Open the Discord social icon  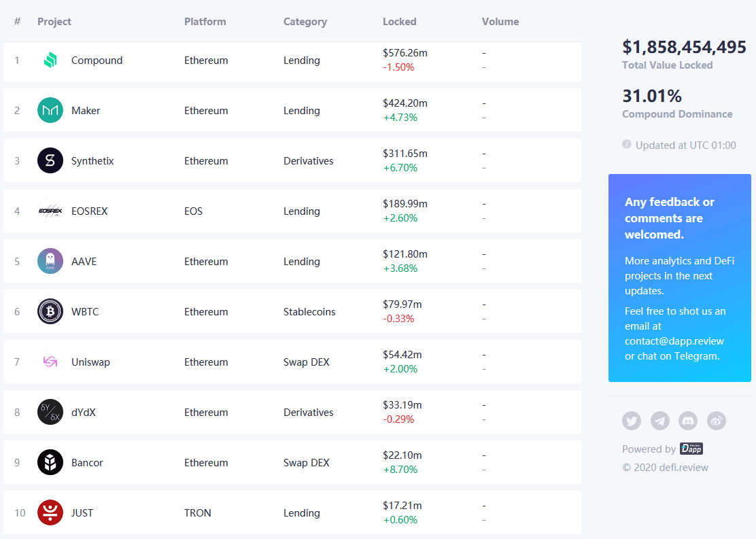pyautogui.click(x=689, y=421)
